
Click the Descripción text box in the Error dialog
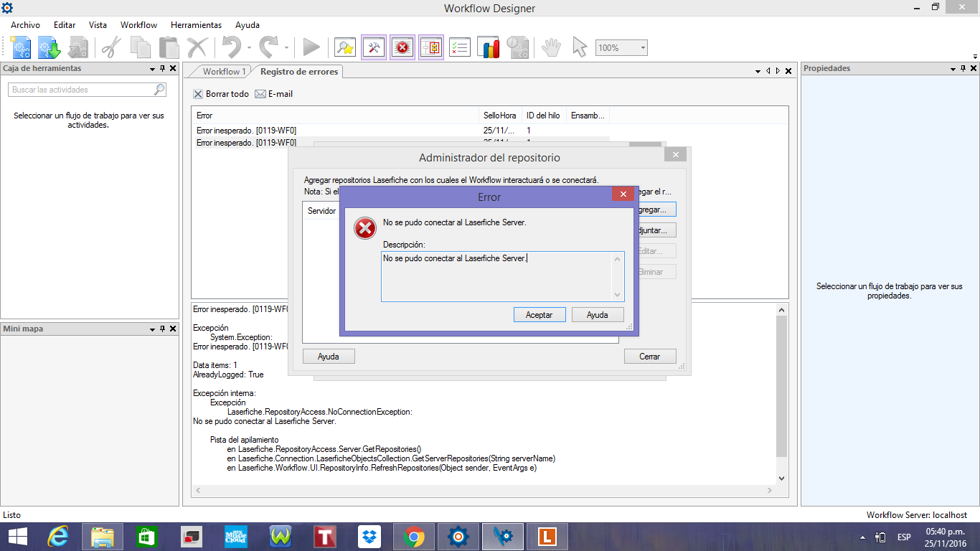[x=503, y=276]
